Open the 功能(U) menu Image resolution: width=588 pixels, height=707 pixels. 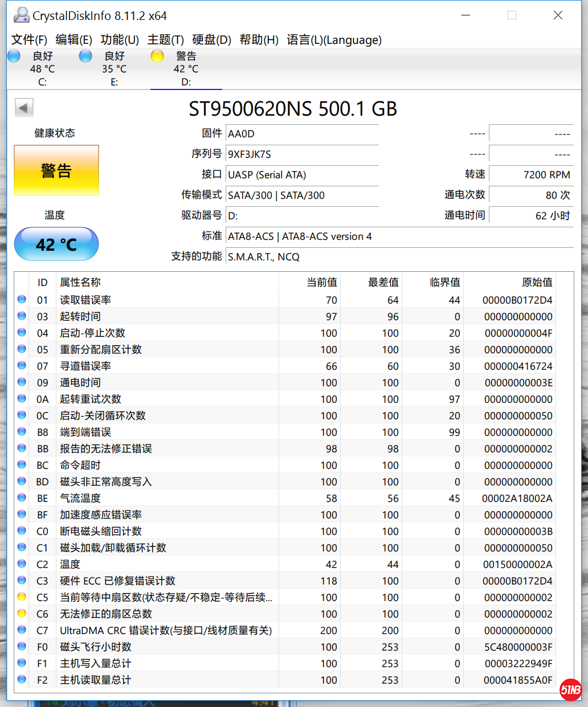pyautogui.click(x=120, y=40)
